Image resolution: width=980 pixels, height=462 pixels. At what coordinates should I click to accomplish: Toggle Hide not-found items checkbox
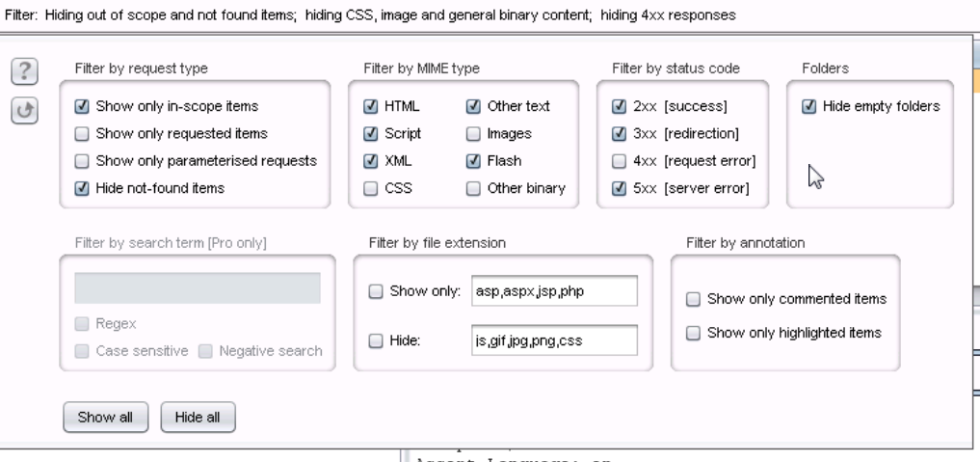coord(83,188)
